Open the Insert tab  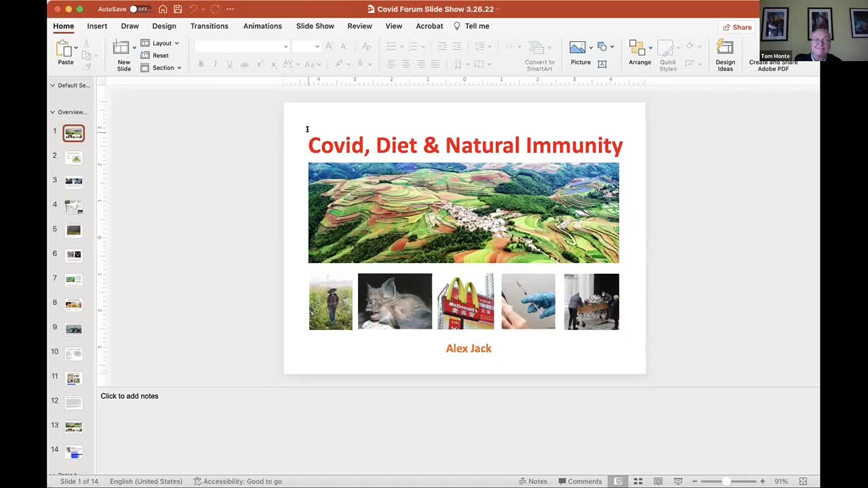coord(97,26)
